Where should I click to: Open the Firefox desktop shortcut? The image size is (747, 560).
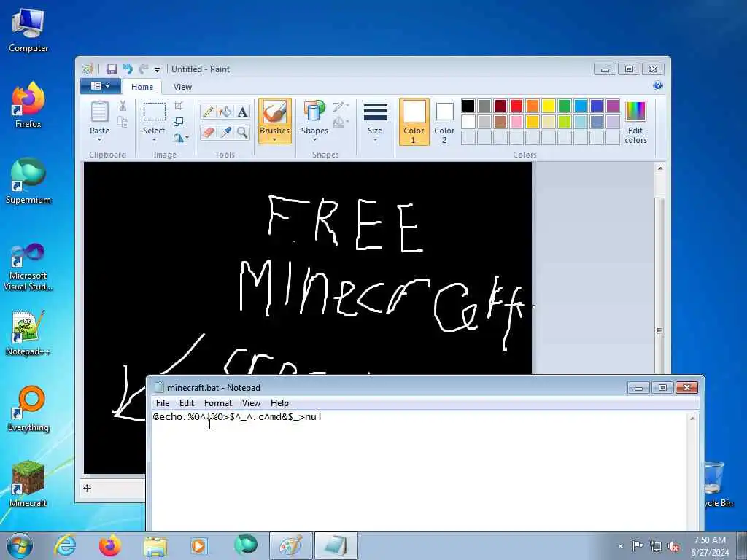pyautogui.click(x=28, y=105)
